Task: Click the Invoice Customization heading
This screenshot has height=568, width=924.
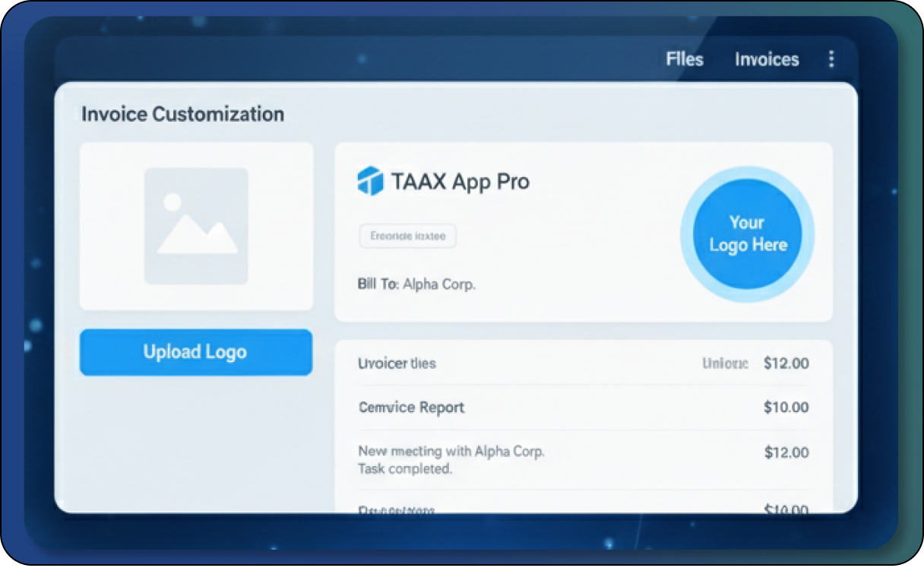Action: 182,114
